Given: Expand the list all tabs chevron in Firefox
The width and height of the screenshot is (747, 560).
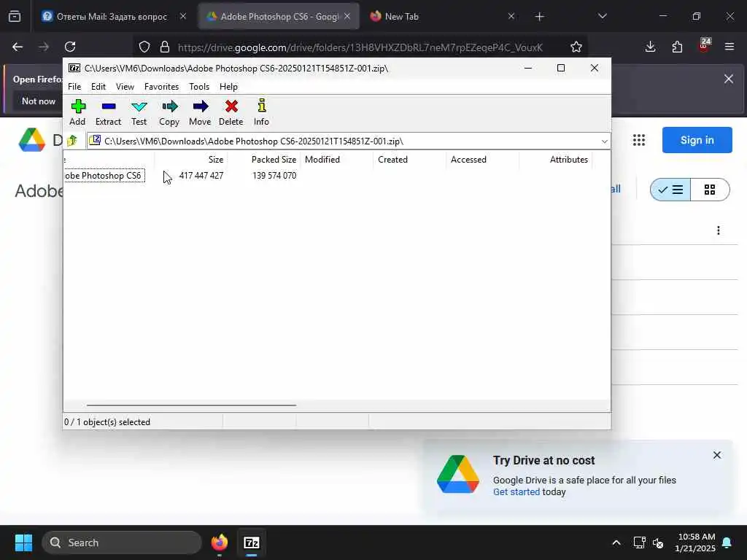Looking at the screenshot, I should (x=602, y=16).
